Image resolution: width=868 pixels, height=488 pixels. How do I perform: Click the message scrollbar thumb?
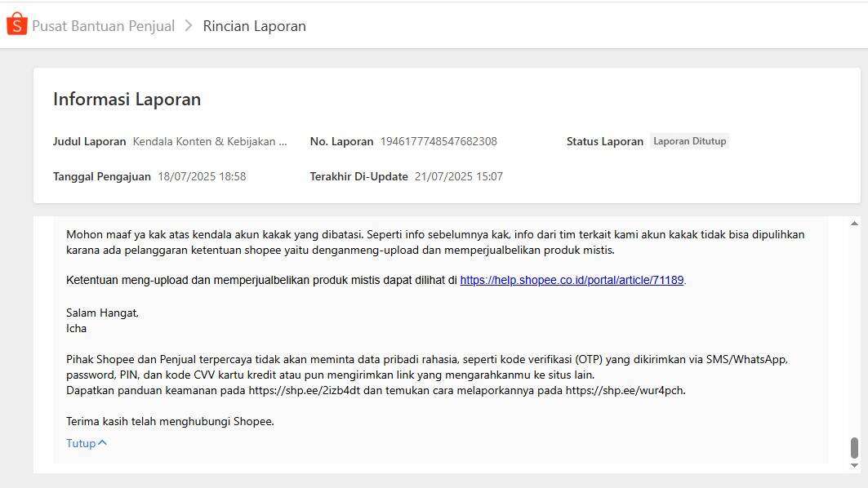tap(854, 447)
